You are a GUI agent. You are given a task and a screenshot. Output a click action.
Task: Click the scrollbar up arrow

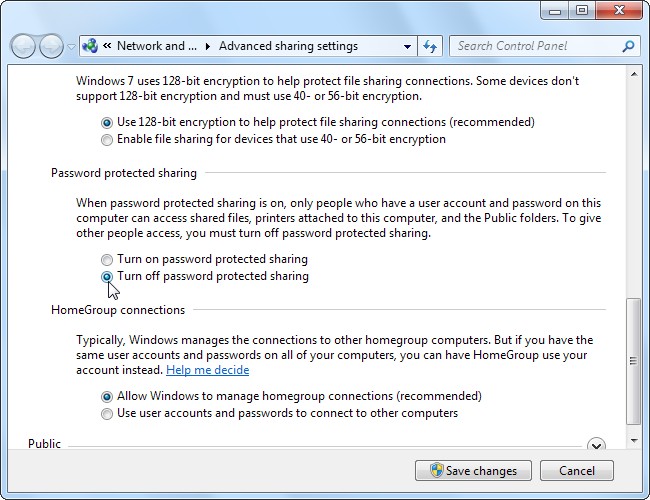pyautogui.click(x=634, y=74)
